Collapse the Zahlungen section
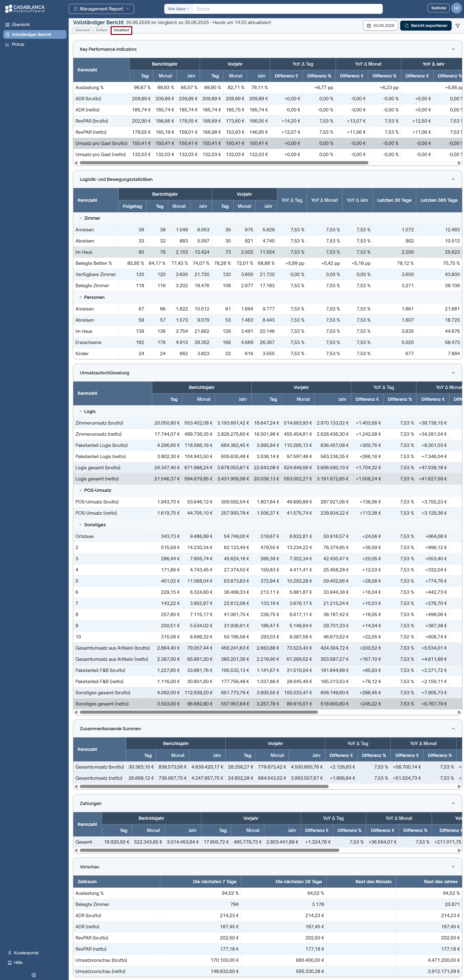This screenshot has height=980, width=464. pyautogui.click(x=453, y=804)
